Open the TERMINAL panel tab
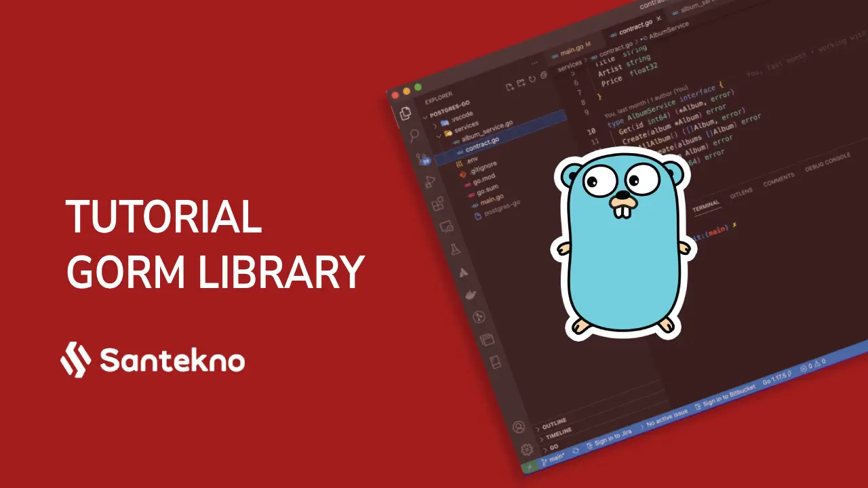 [x=705, y=205]
